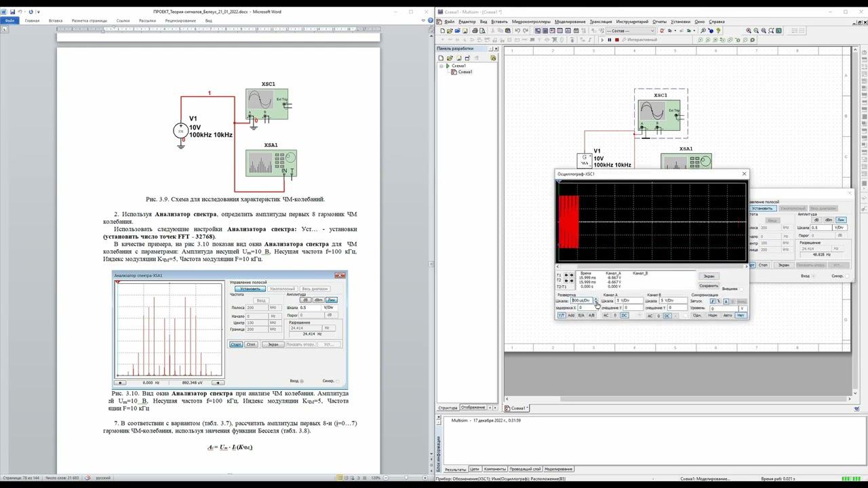Viewport: 868px width, 488px height.
Task: Move T1 cursor right arrow in oscilloscope
Action: coord(572,275)
